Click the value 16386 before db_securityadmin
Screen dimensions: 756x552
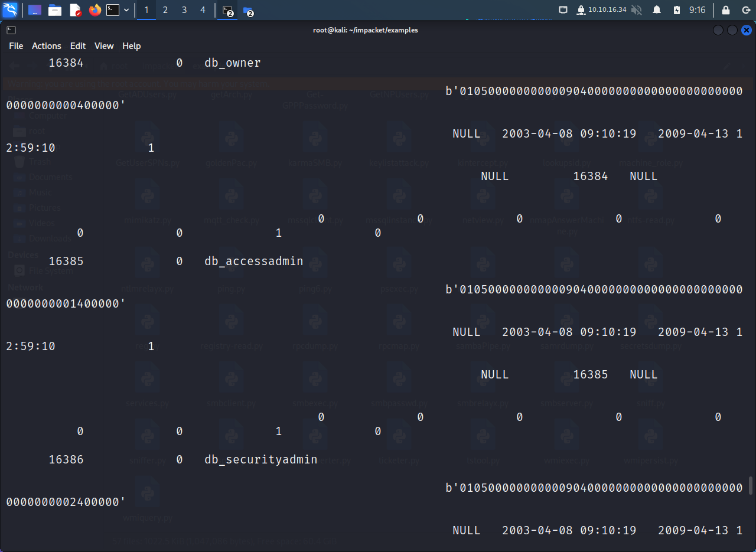[66, 460]
